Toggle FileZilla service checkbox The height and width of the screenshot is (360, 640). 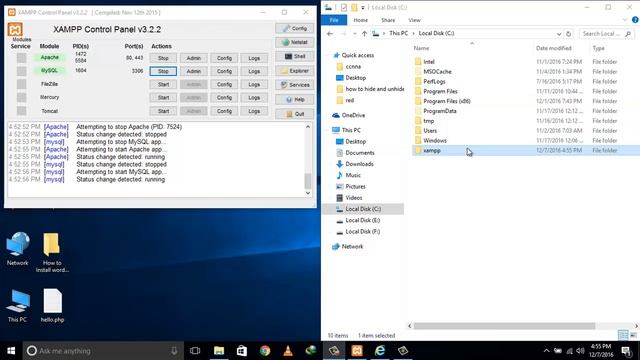click(x=21, y=84)
